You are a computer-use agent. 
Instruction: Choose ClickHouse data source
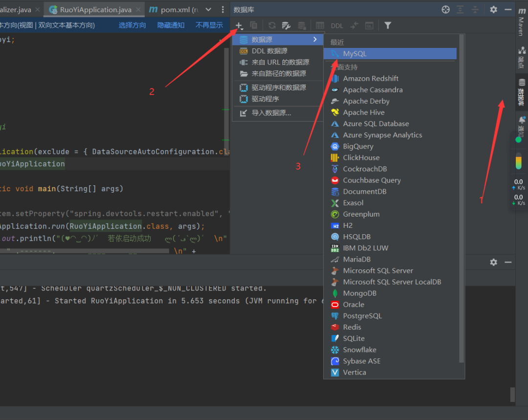coord(391,157)
